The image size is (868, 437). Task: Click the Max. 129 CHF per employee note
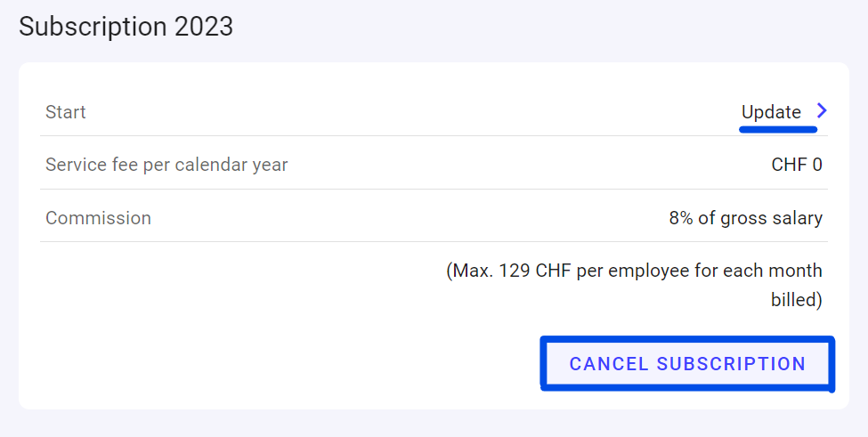coord(634,271)
